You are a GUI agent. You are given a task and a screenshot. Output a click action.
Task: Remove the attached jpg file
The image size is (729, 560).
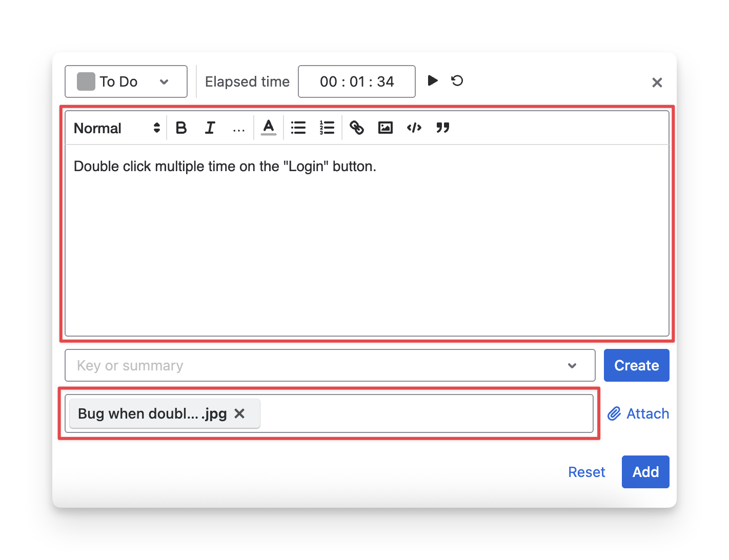pos(239,413)
